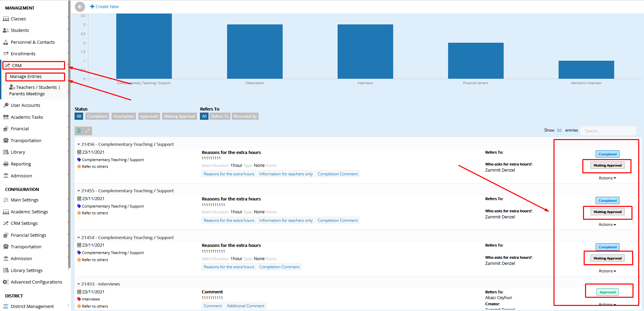Click Completed badge on entry 21455
644x311 pixels.
607,201
